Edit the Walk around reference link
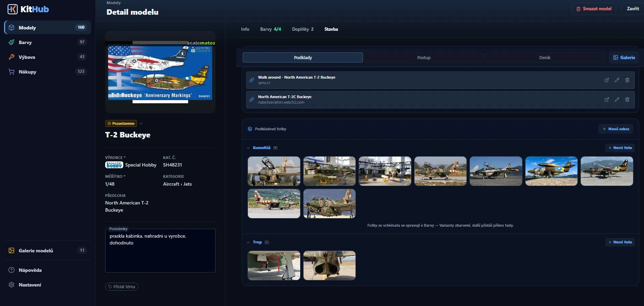 point(617,80)
